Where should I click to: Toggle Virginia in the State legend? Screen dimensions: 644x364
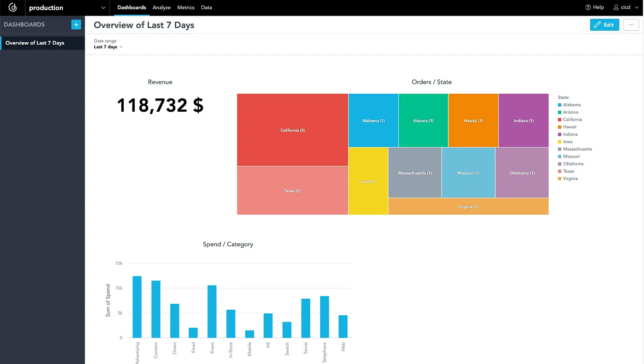[570, 178]
